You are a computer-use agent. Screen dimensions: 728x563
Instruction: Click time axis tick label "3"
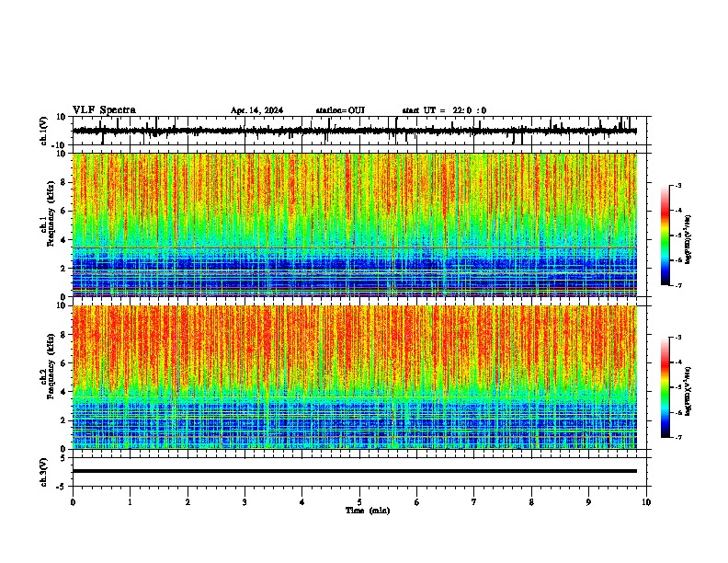coord(245,502)
